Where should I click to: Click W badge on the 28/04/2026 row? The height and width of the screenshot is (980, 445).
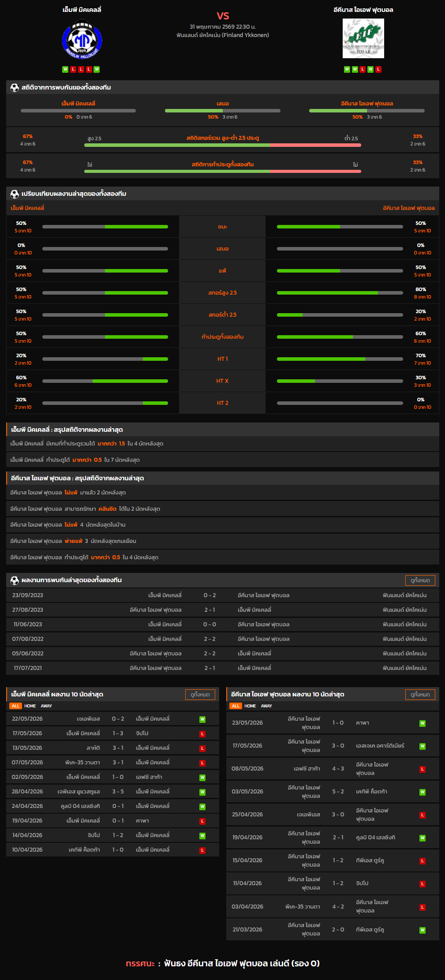[x=202, y=792]
